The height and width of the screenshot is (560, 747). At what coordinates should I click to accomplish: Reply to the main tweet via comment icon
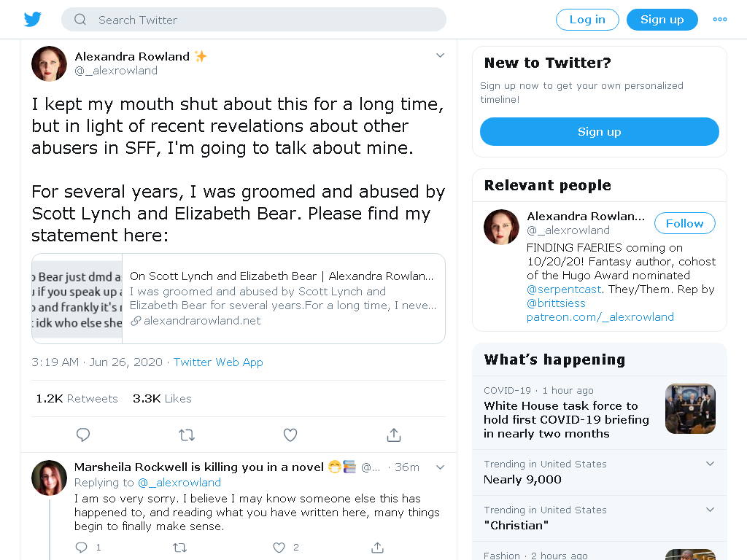coord(83,435)
